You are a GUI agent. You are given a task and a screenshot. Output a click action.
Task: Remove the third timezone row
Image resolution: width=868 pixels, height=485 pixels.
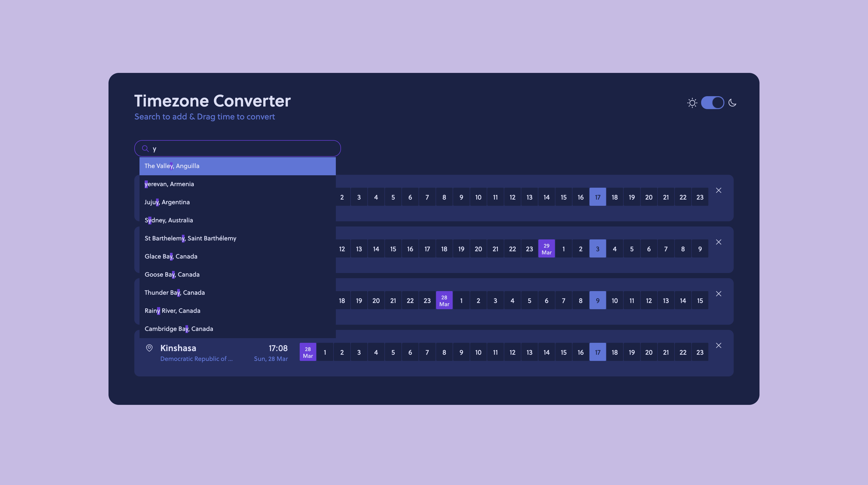[x=719, y=294]
